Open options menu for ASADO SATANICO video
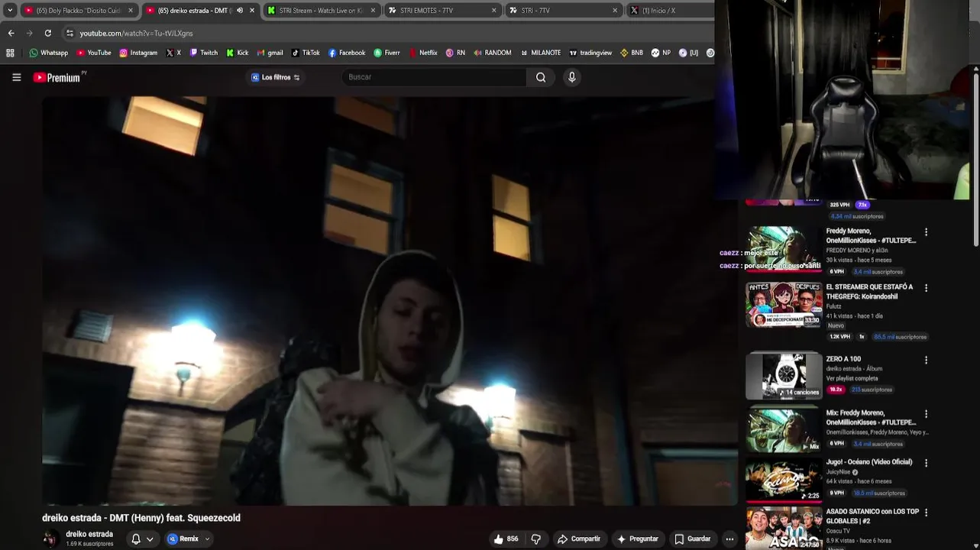The width and height of the screenshot is (980, 550). [x=927, y=513]
